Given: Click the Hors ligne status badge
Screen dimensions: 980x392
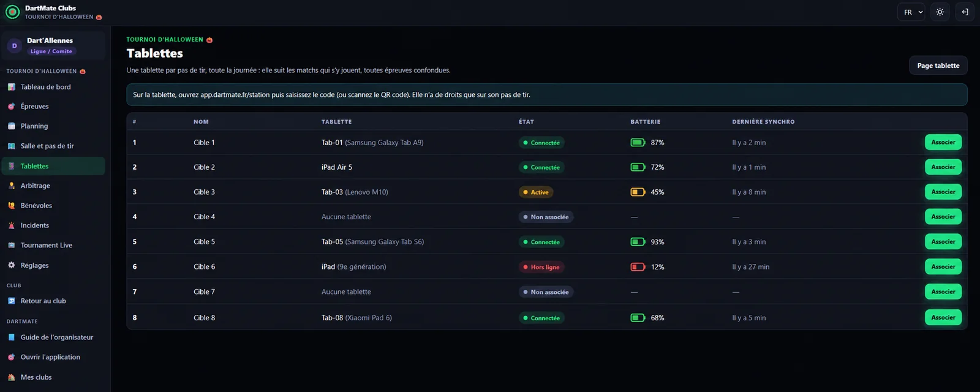Looking at the screenshot, I should tap(541, 267).
